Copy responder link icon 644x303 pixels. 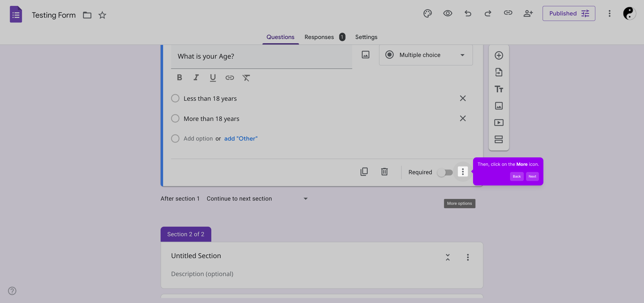coord(508,13)
